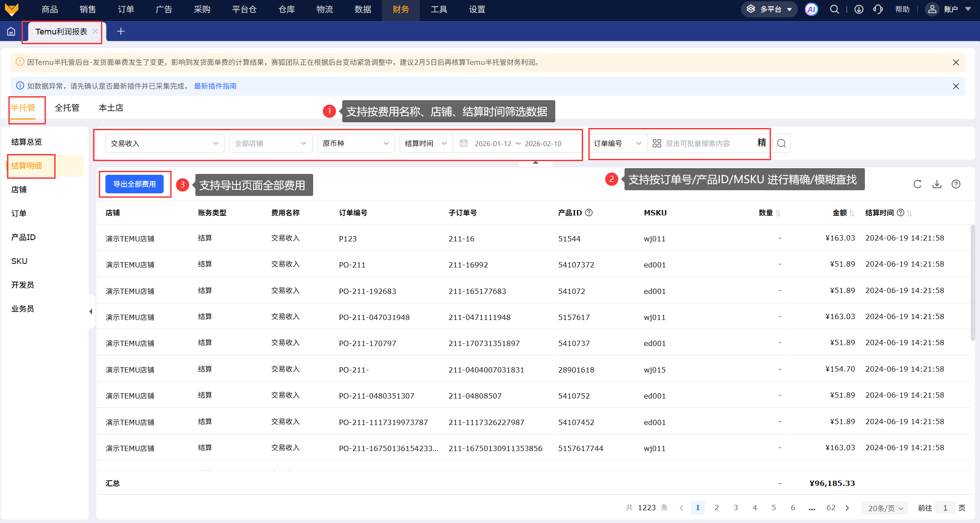Screen dimensions: 980x523
Task: Open the top bar search icon
Action: tap(834, 9)
